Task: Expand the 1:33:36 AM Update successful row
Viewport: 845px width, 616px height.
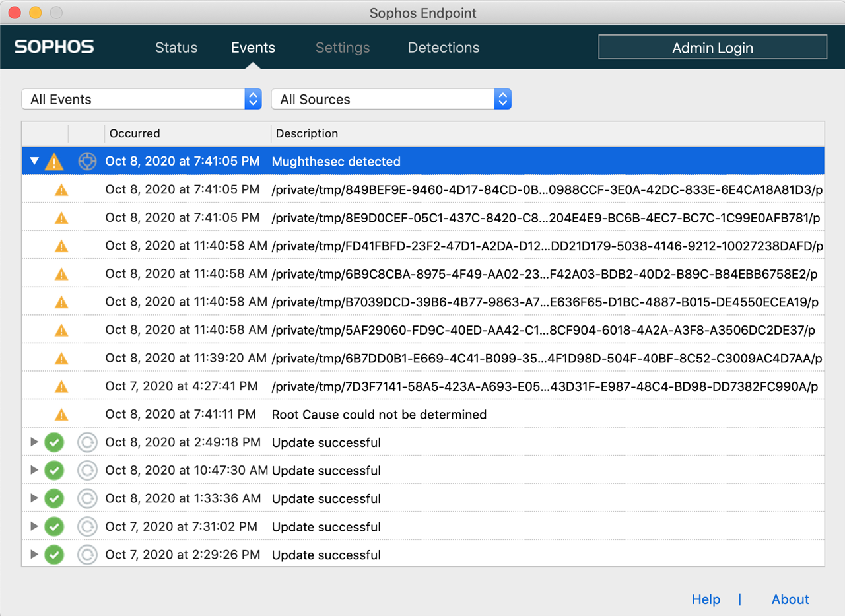Action: coord(34,498)
